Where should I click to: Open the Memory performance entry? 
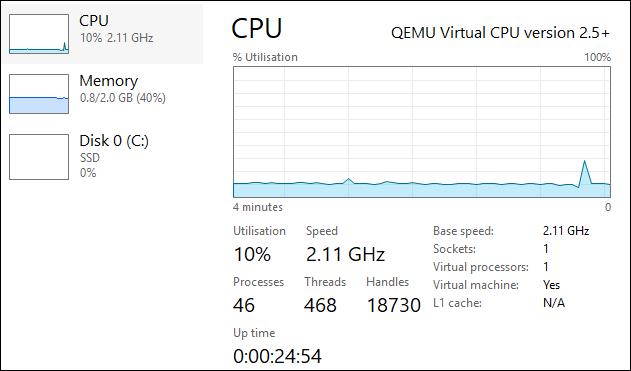tap(102, 94)
